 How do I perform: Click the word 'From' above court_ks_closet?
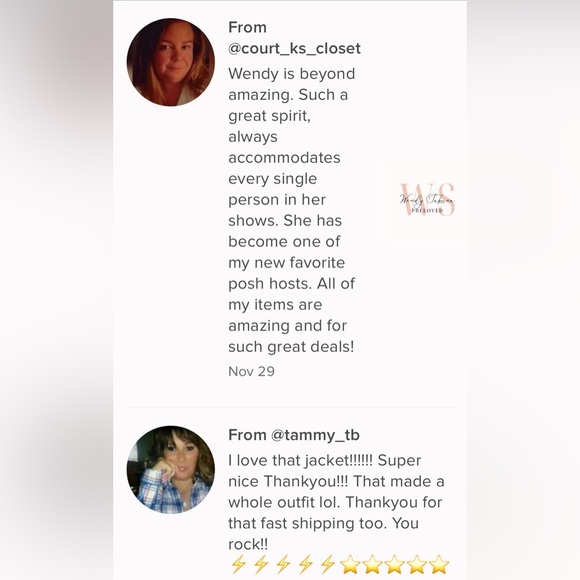(247, 27)
